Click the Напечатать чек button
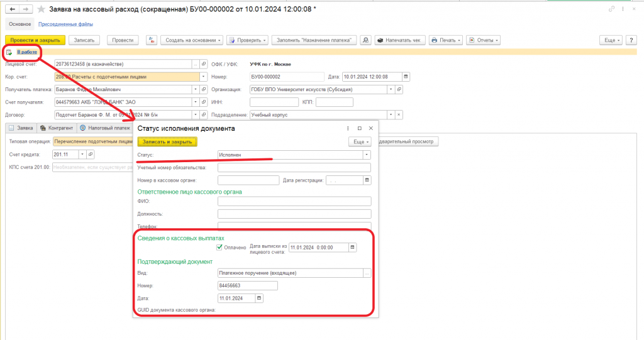The height and width of the screenshot is (340, 644). [x=399, y=40]
